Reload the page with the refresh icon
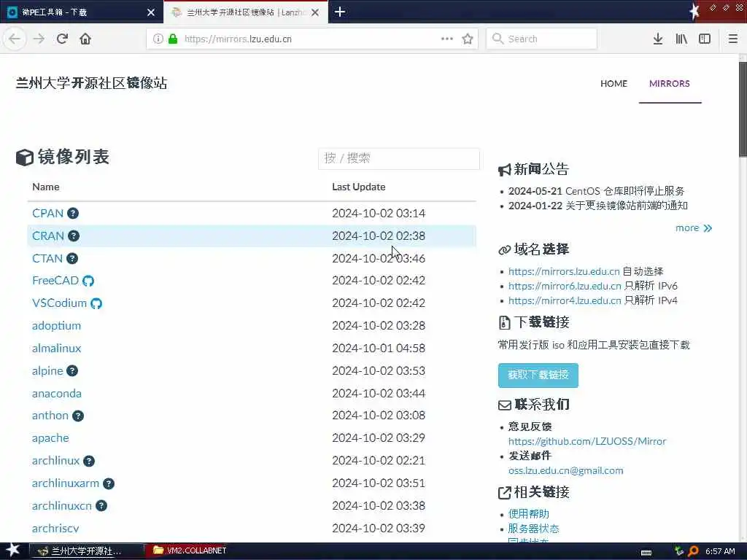The height and width of the screenshot is (560, 747). click(x=62, y=39)
